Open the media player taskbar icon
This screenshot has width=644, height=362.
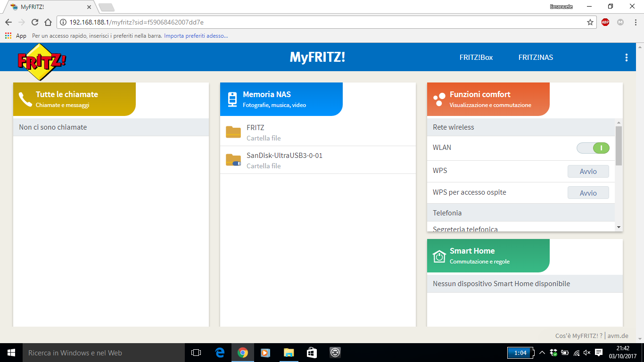[x=265, y=353]
